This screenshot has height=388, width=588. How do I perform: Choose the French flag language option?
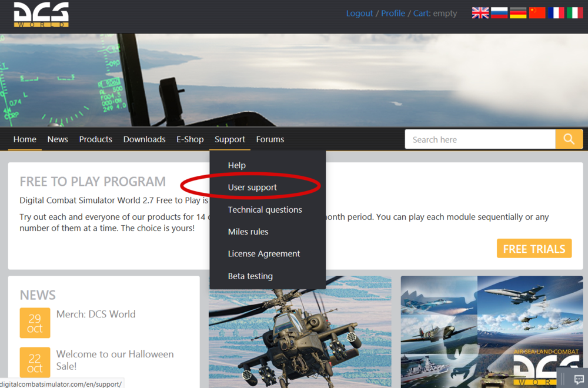point(556,13)
